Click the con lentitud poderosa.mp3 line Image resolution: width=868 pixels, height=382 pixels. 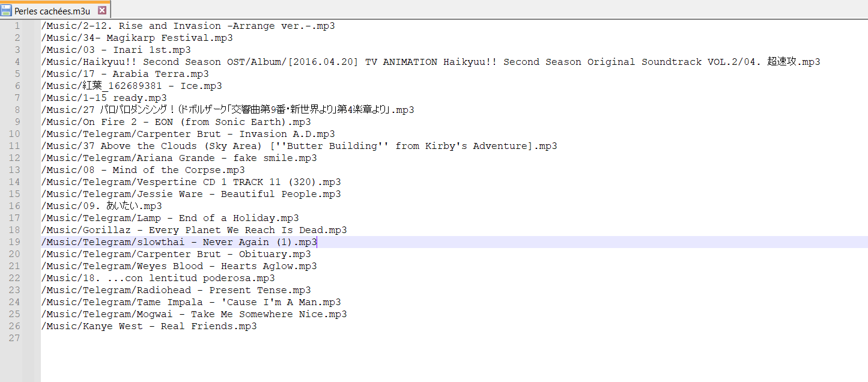click(x=158, y=278)
